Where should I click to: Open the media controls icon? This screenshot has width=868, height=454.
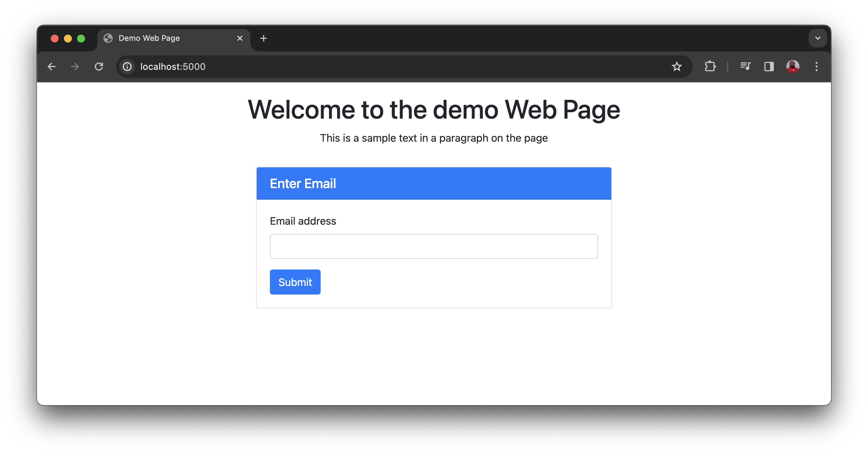[745, 67]
